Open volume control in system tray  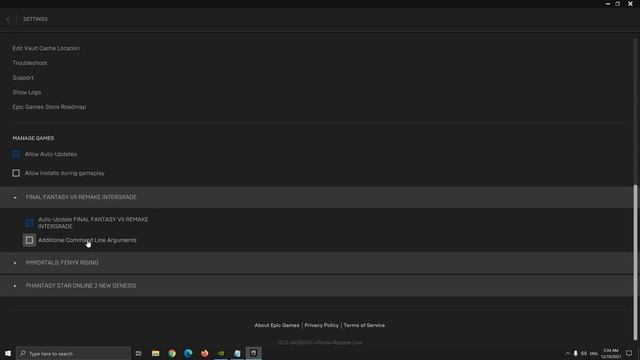pos(584,353)
